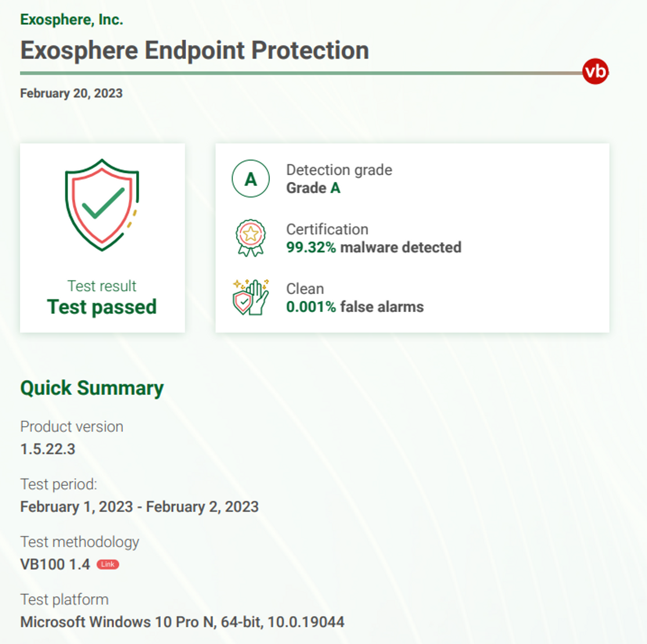Click the Exosphere, Inc. vendor name

(x=71, y=20)
